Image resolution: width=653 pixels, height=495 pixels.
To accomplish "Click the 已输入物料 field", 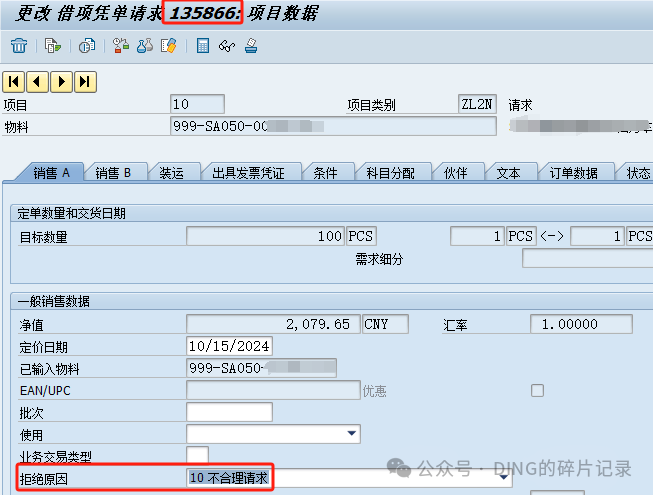I will click(262, 368).
